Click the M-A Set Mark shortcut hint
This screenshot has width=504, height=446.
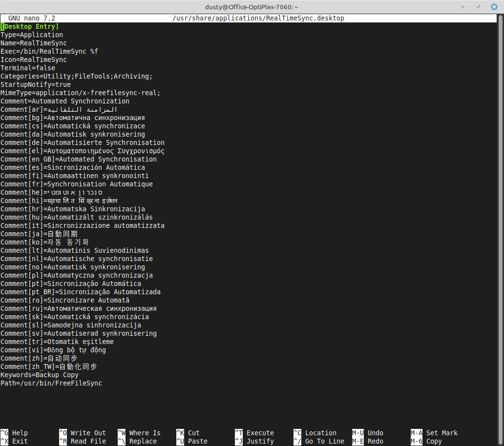[434, 433]
